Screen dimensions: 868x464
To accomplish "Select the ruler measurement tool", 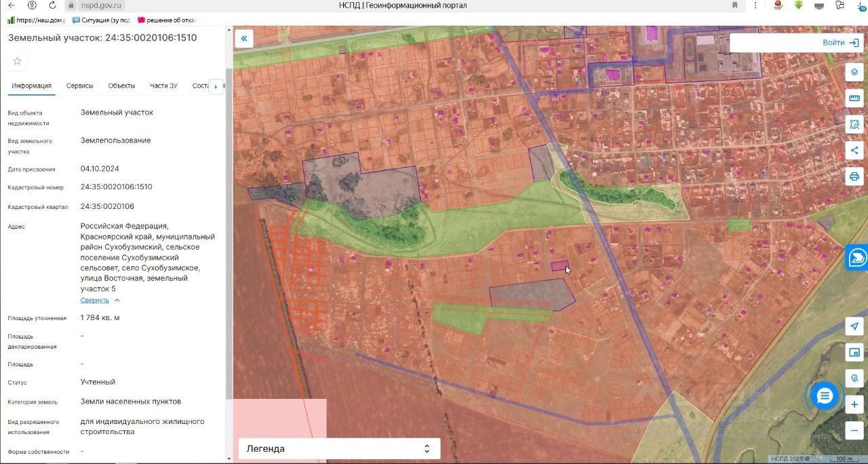I will pos(854,98).
